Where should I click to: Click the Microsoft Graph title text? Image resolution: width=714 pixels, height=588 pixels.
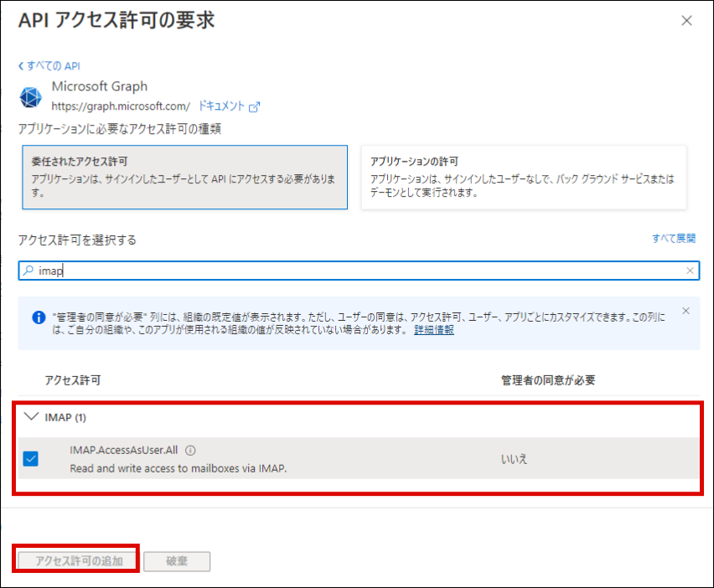[x=100, y=86]
